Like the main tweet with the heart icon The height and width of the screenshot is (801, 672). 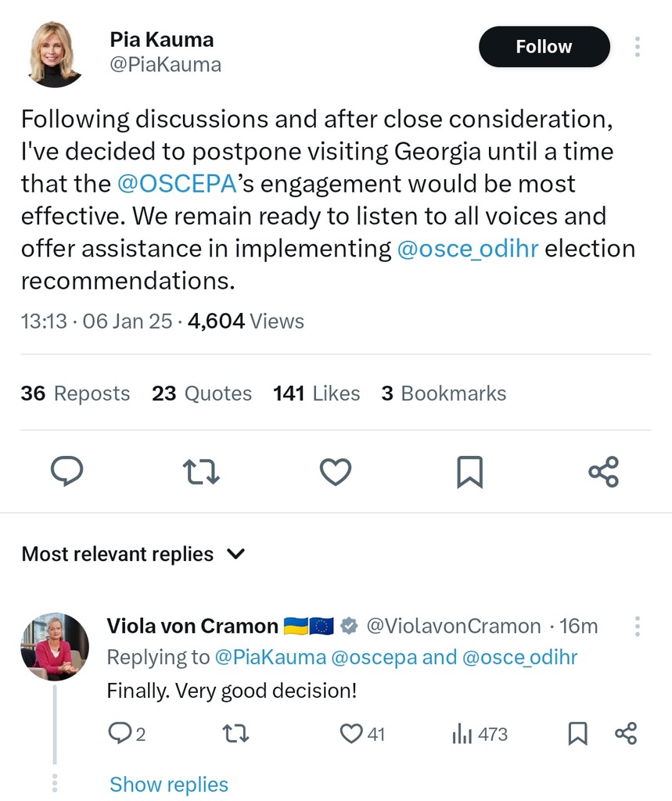tap(336, 472)
